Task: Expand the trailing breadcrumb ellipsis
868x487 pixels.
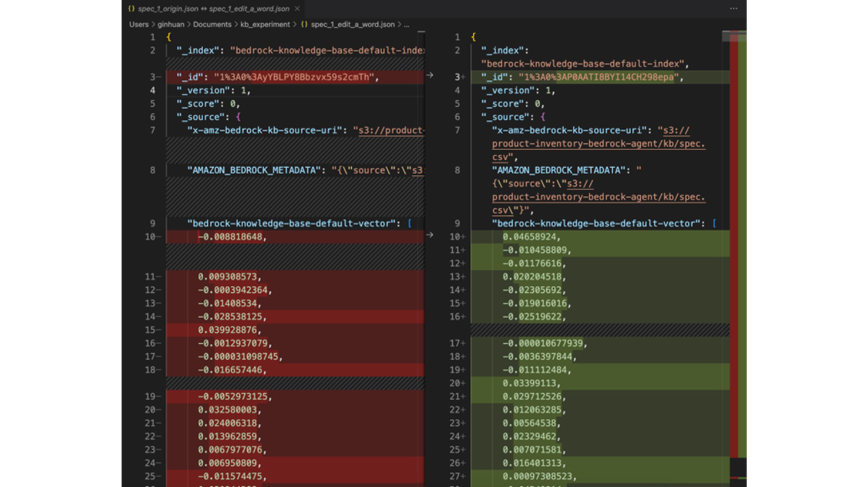Action: (406, 25)
